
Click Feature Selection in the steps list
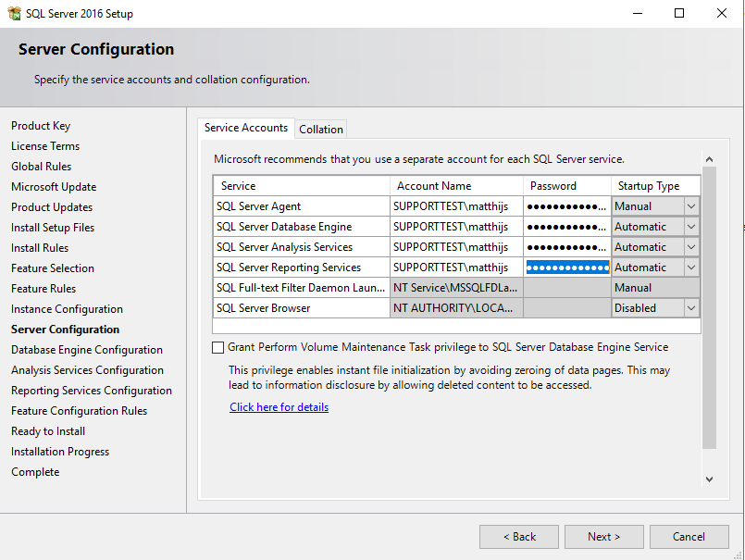53,268
